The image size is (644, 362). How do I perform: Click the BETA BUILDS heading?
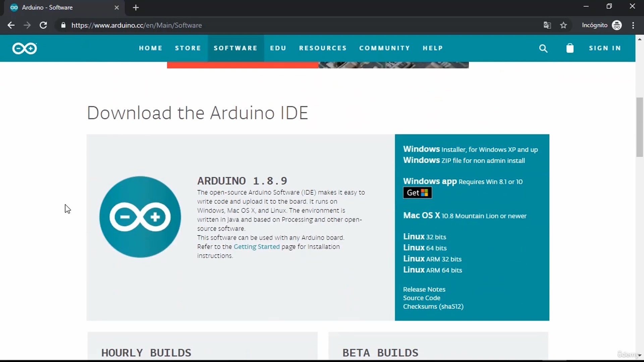[x=380, y=353]
